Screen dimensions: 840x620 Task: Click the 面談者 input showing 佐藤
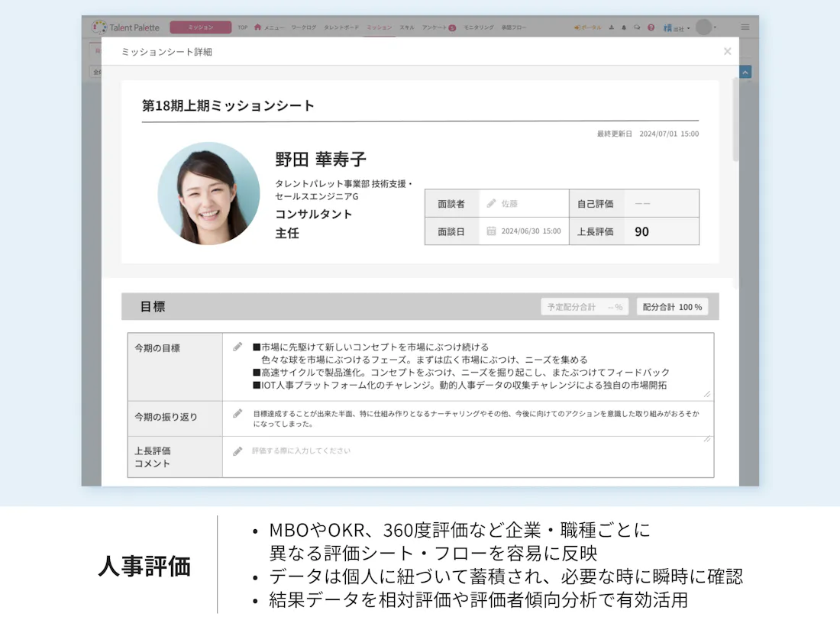pyautogui.click(x=524, y=204)
